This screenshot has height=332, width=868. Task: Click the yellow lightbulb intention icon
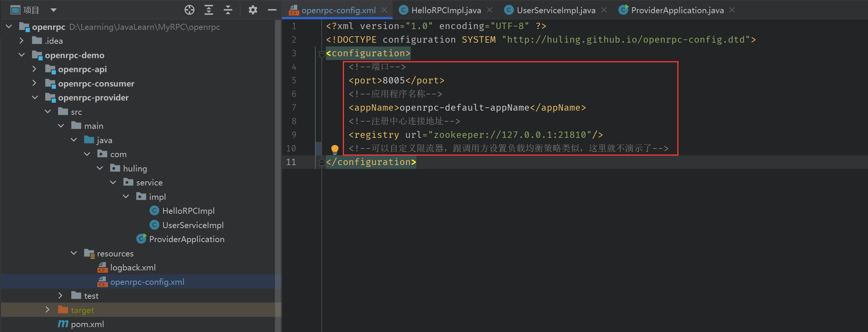[x=335, y=149]
